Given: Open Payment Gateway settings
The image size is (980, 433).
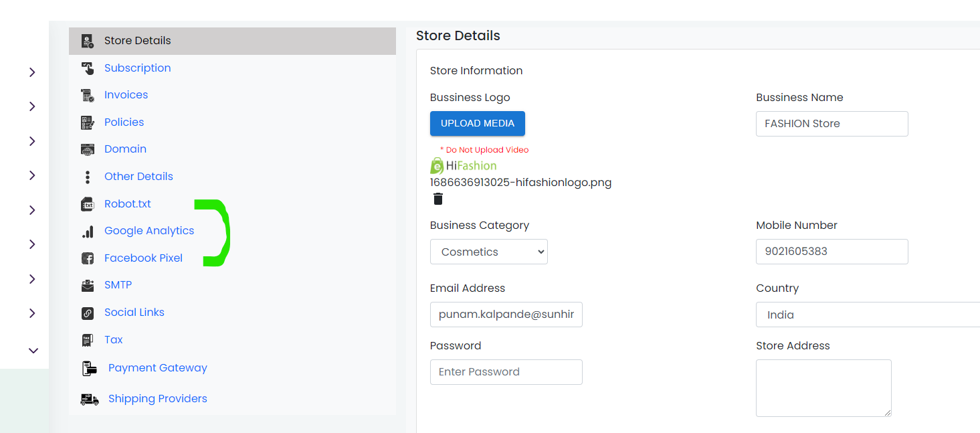Looking at the screenshot, I should (x=157, y=367).
